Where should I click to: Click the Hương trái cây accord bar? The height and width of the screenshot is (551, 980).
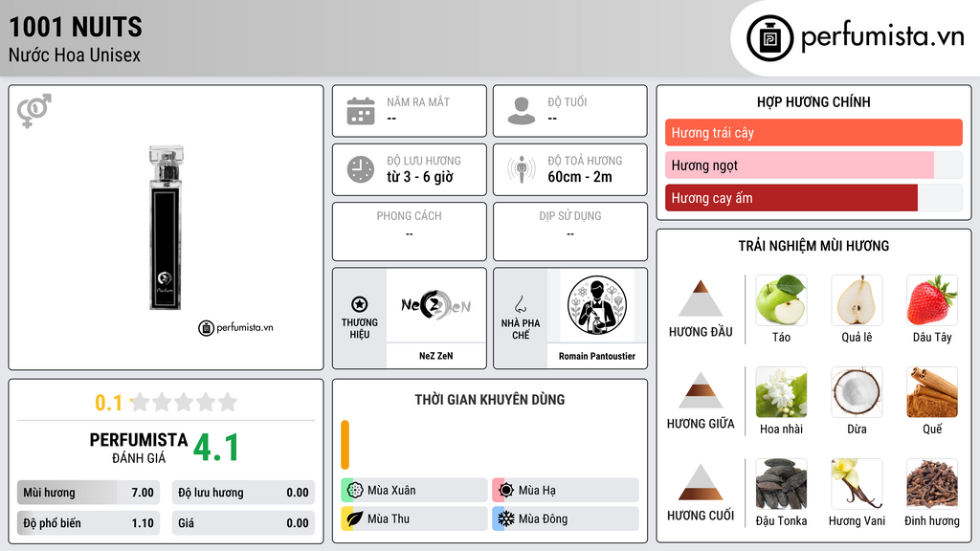coord(813,132)
